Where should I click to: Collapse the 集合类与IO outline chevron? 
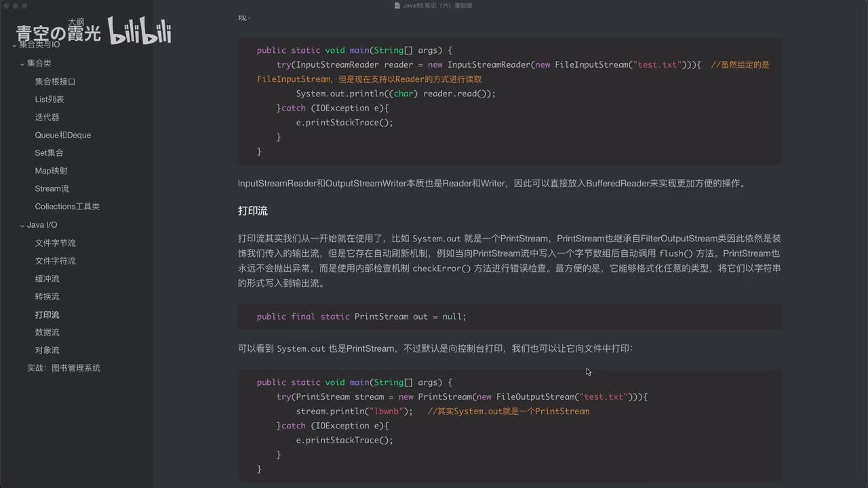(14, 45)
